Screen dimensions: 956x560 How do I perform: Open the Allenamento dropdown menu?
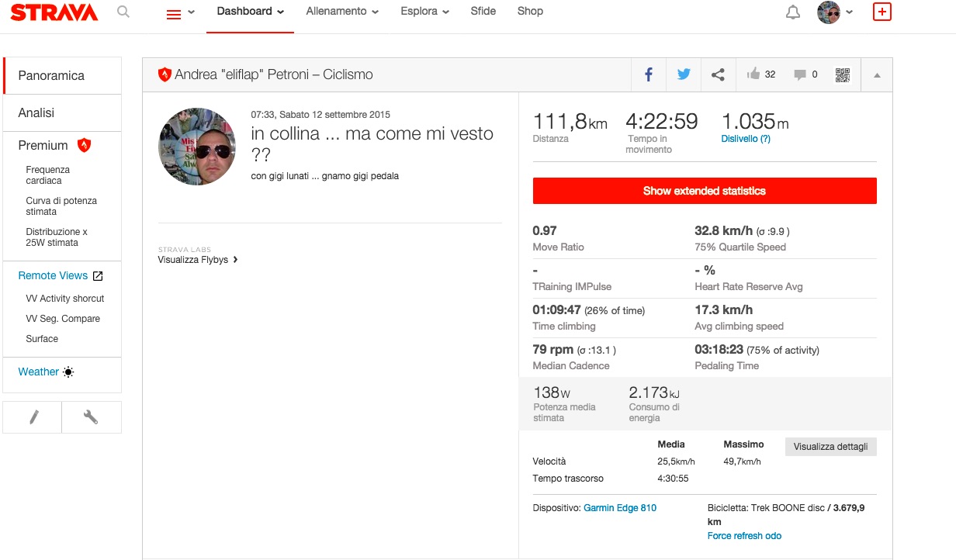[x=342, y=12]
